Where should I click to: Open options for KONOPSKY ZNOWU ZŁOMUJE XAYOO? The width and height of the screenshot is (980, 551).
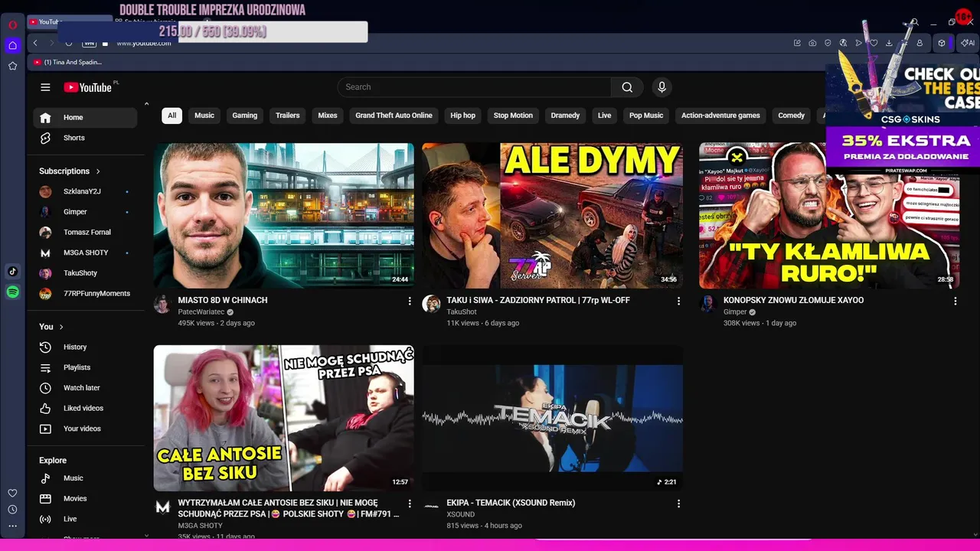pyautogui.click(x=955, y=301)
